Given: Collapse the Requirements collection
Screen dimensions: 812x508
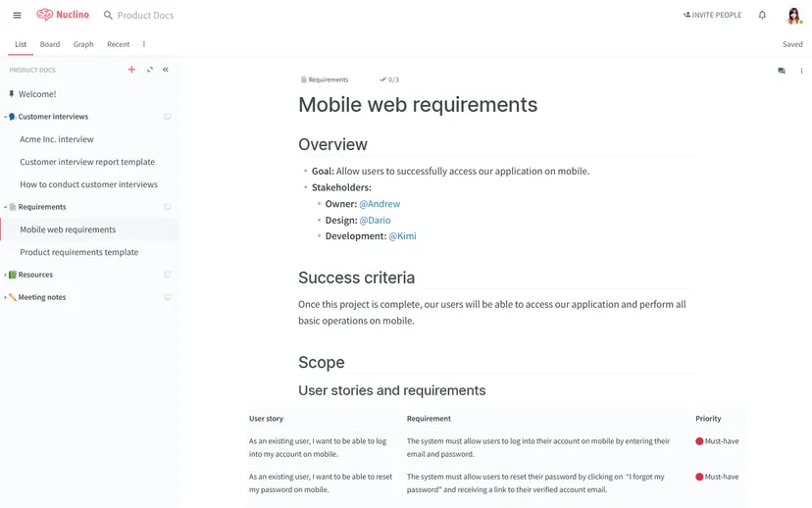Looking at the screenshot, I should pyautogui.click(x=5, y=207).
